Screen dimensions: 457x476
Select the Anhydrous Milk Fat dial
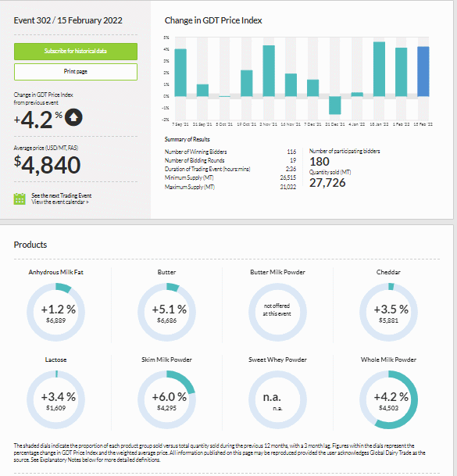(55, 312)
